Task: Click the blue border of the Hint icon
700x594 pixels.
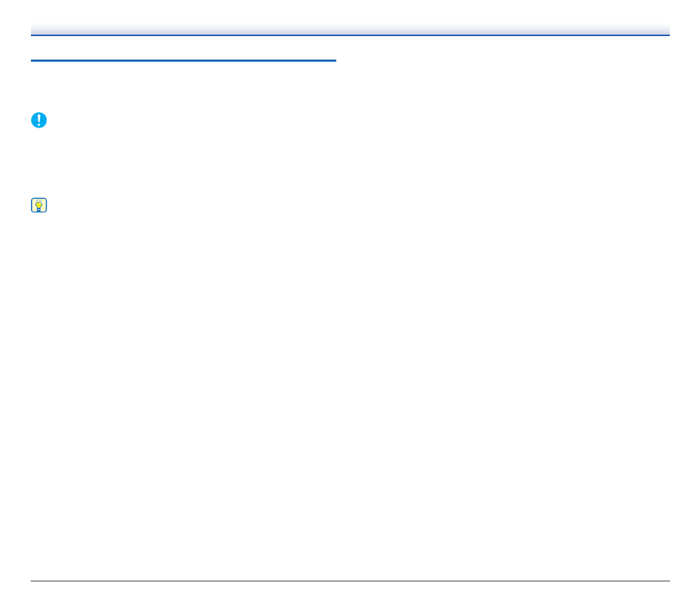Action: (x=32, y=206)
